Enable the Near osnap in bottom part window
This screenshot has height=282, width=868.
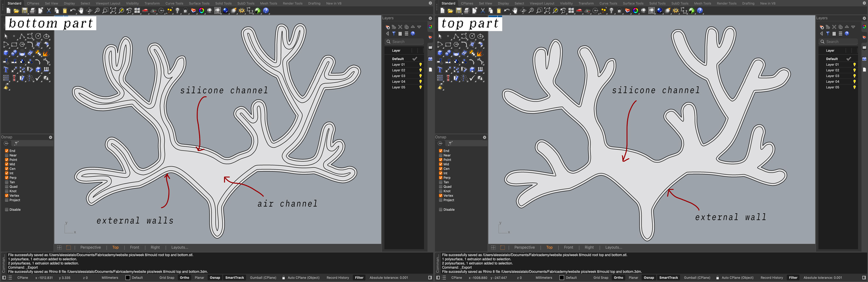tap(7, 155)
